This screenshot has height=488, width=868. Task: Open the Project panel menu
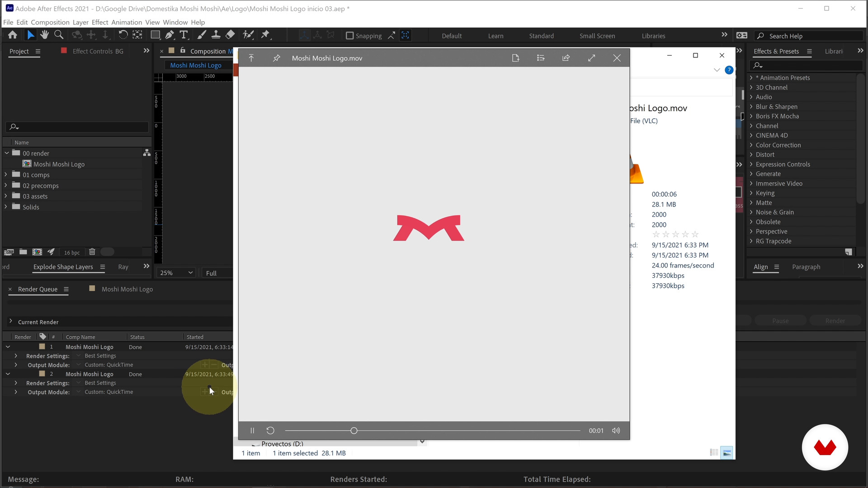[38, 52]
